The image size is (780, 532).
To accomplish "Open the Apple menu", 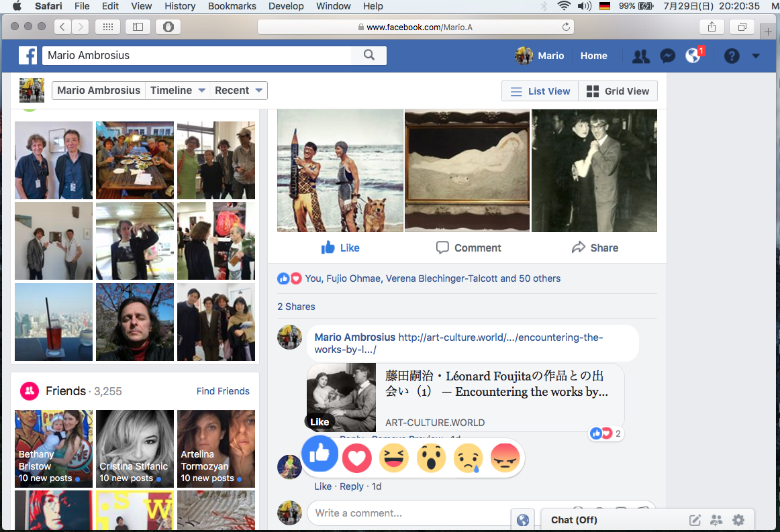I will pos(17,6).
